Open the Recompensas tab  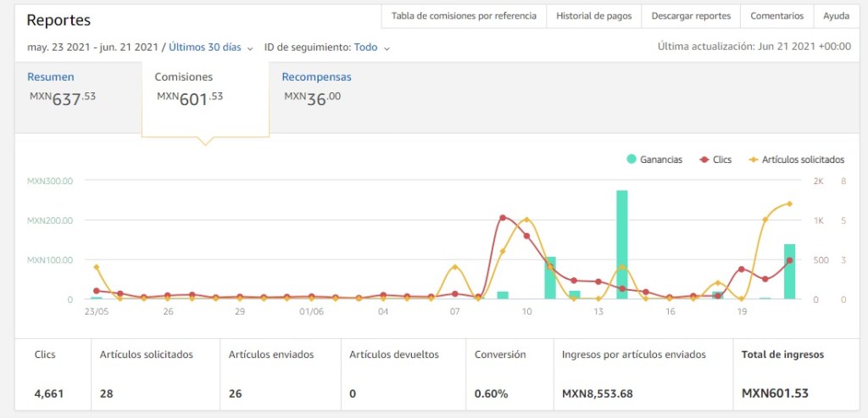[316, 77]
